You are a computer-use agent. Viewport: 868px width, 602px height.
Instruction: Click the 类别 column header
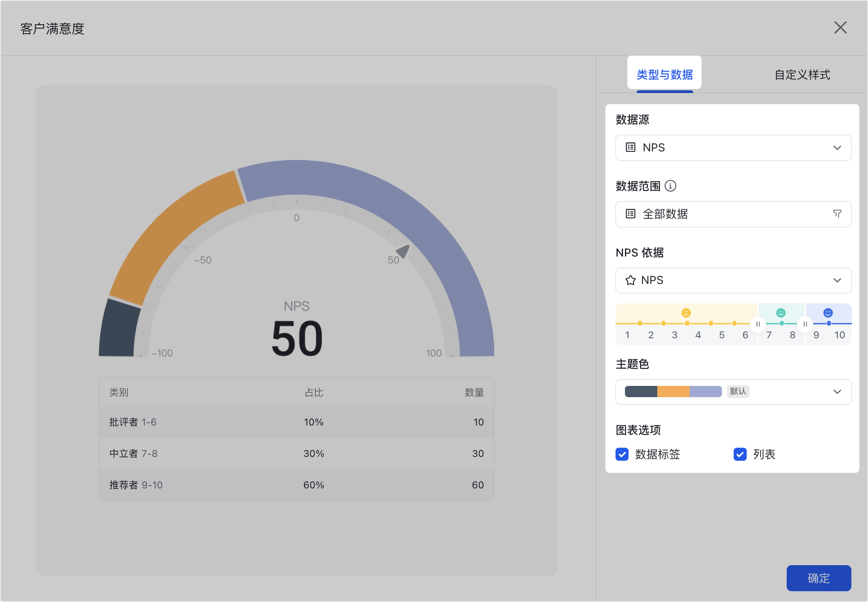click(119, 392)
